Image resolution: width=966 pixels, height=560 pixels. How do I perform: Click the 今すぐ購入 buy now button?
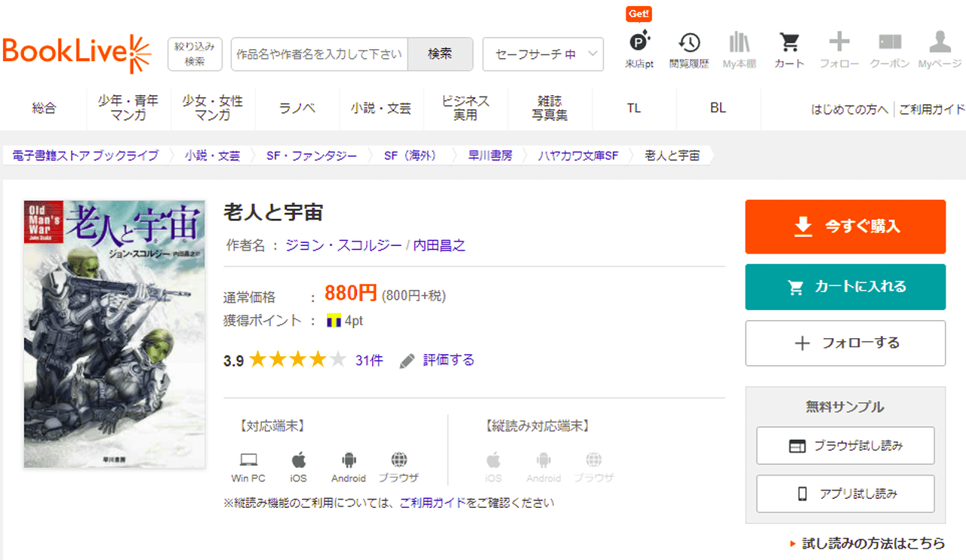coord(845,226)
